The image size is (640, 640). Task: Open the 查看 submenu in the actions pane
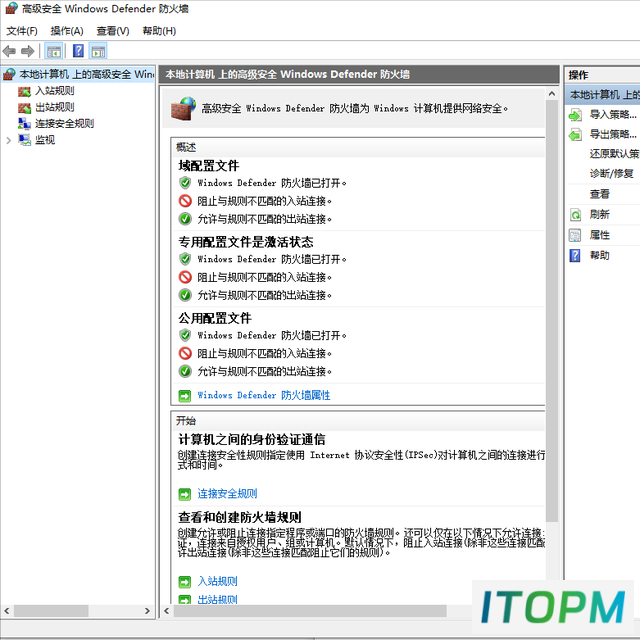600,194
